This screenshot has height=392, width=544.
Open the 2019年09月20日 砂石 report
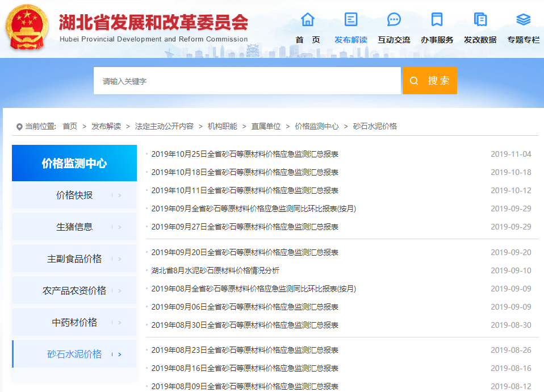pos(245,252)
